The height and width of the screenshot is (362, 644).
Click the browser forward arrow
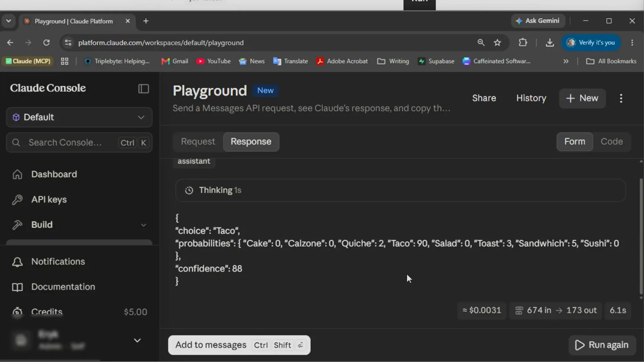[28, 43]
